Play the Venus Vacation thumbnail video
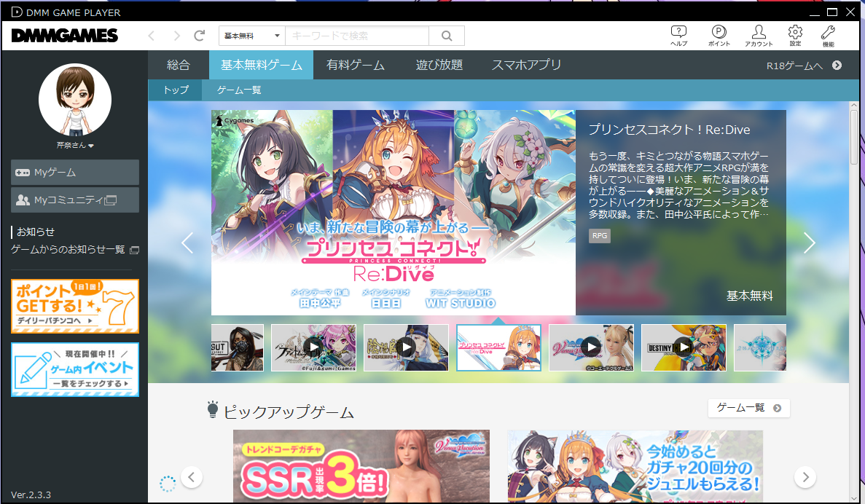 click(x=592, y=347)
